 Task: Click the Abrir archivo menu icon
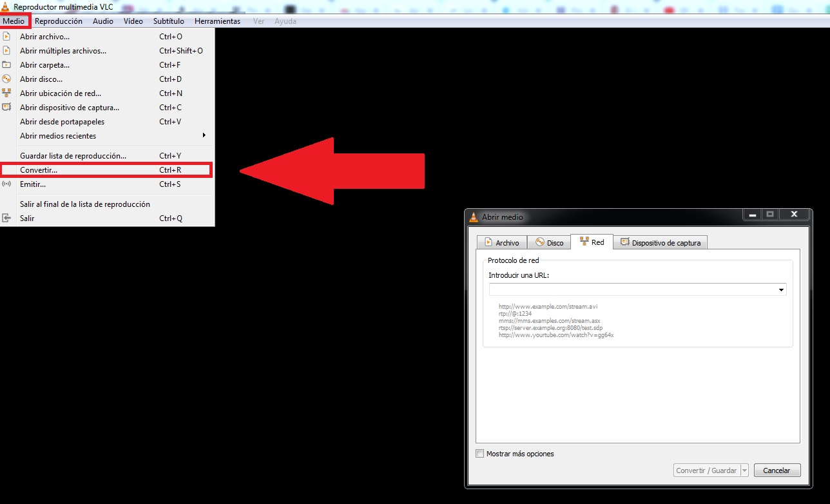coord(6,37)
